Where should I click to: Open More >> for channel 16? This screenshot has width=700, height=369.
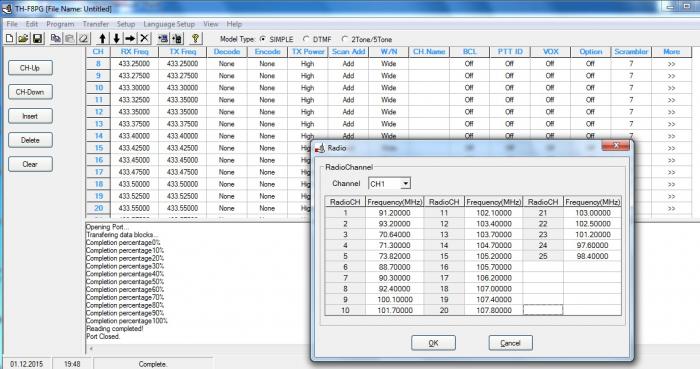pos(671,160)
